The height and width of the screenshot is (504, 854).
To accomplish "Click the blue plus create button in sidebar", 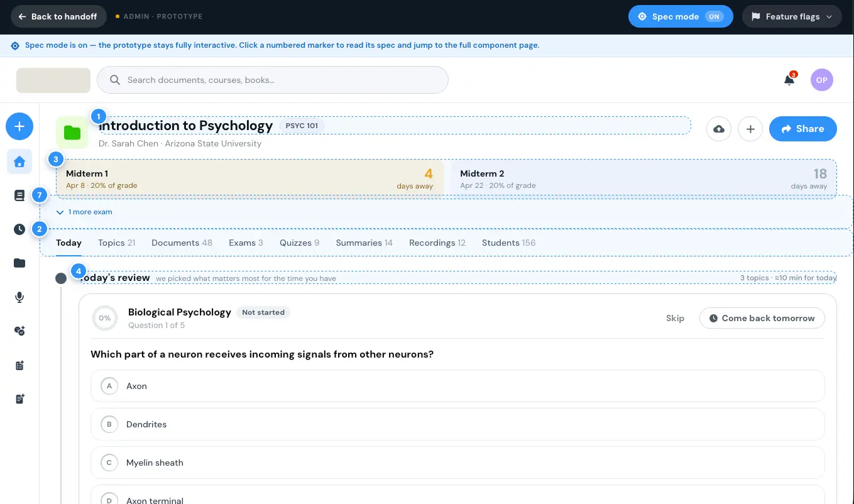I will tap(19, 127).
